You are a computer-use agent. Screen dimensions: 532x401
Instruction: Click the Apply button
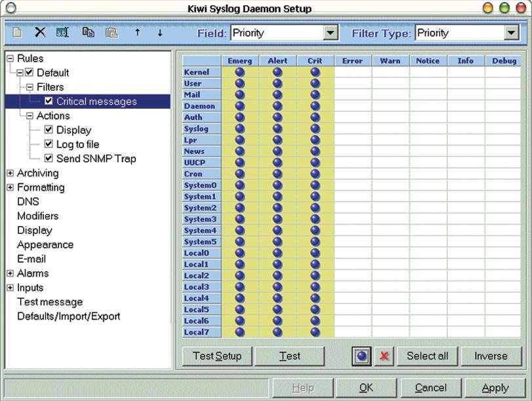tap(495, 387)
